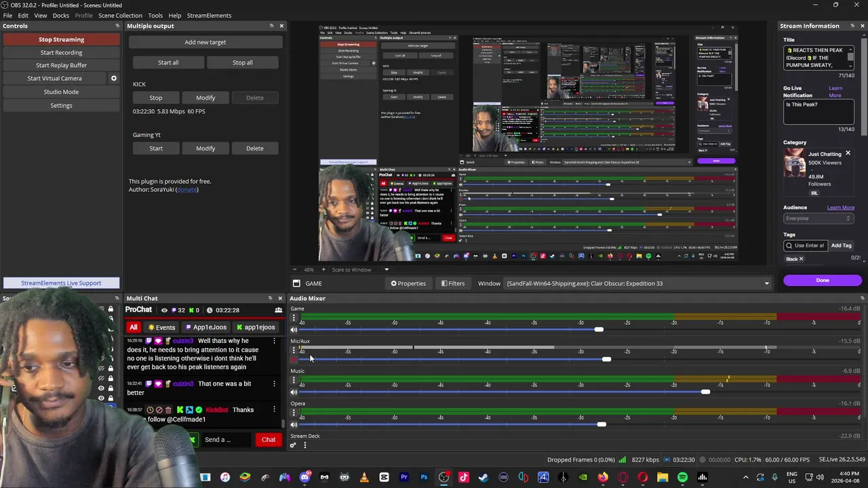Filter chat to Twitch App1eJoos
The height and width of the screenshot is (488, 868).
(205, 327)
